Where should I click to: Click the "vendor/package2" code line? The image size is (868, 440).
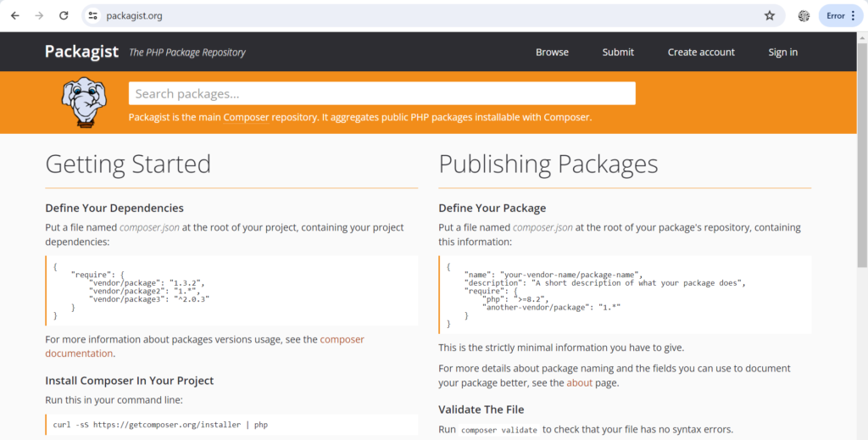point(144,291)
